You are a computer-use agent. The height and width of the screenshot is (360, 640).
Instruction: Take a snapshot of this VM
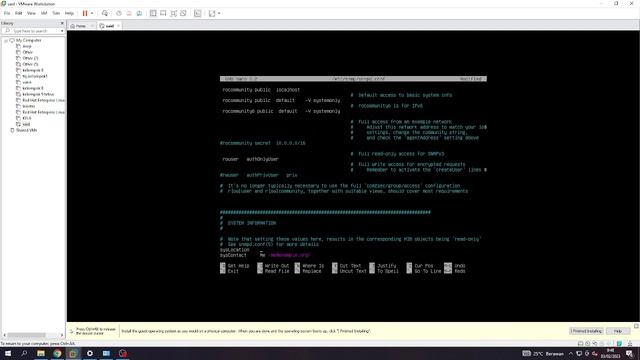119,13
